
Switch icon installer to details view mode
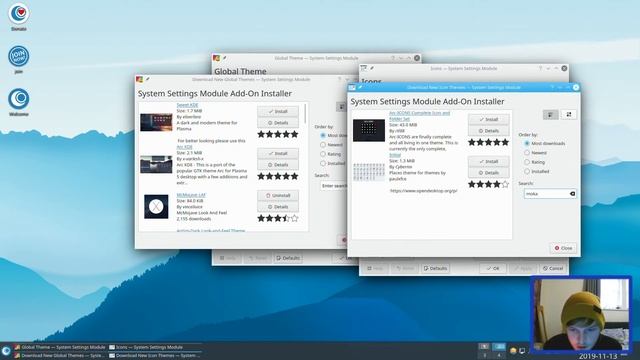(551, 115)
